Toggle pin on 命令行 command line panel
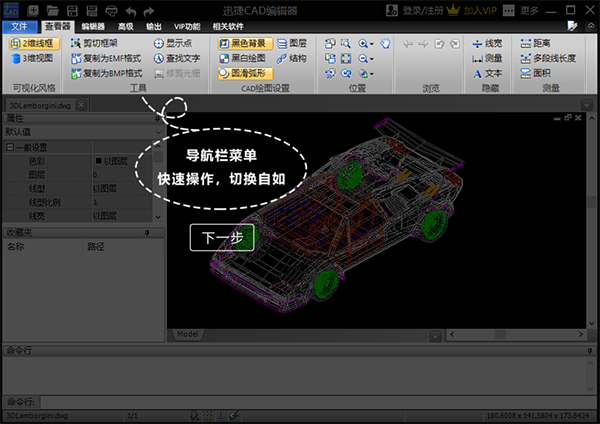Viewport: 600px width, 424px height. pos(590,351)
